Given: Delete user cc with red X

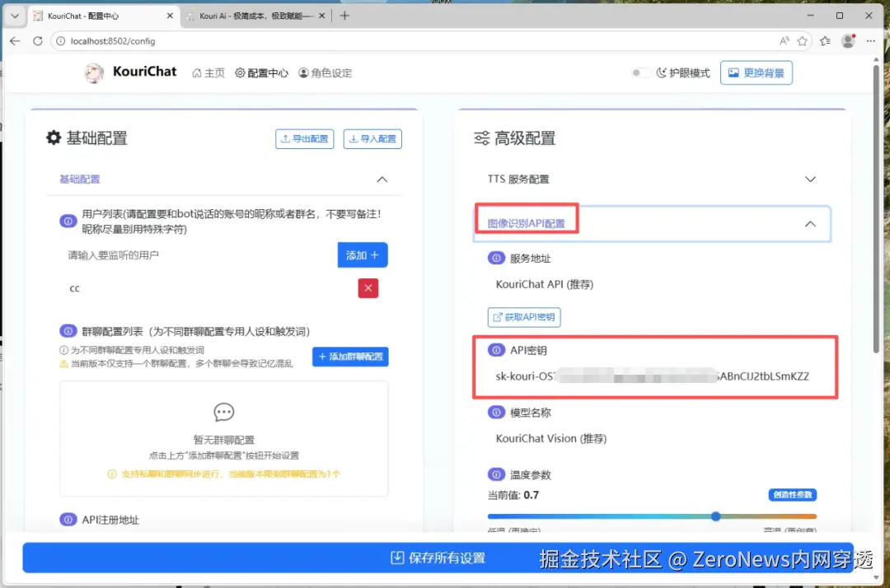Looking at the screenshot, I should 368,288.
